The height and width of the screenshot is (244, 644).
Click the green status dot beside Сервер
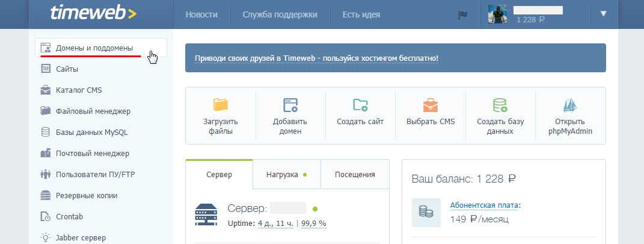point(315,208)
